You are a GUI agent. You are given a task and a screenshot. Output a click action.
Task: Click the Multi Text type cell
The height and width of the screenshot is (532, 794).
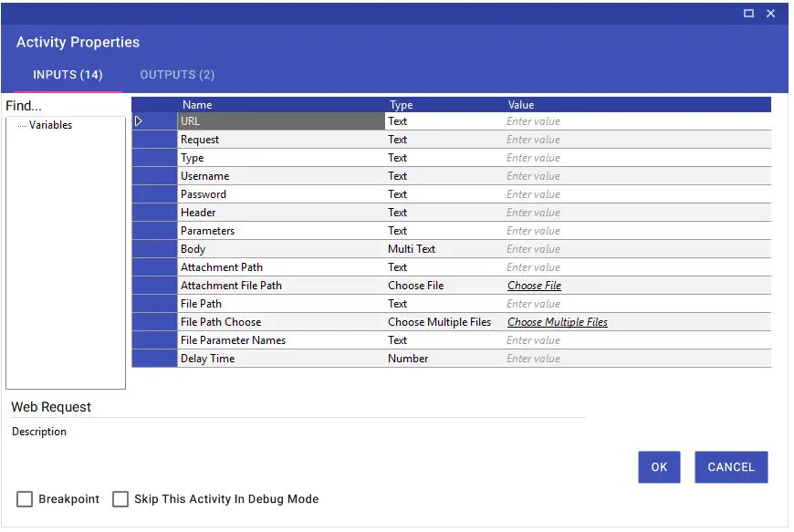coord(444,249)
